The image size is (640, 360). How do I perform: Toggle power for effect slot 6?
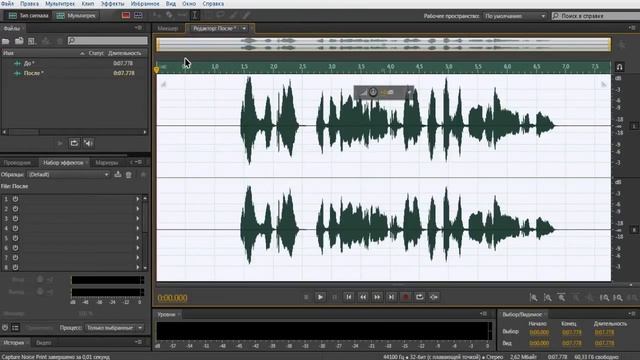coord(15,248)
